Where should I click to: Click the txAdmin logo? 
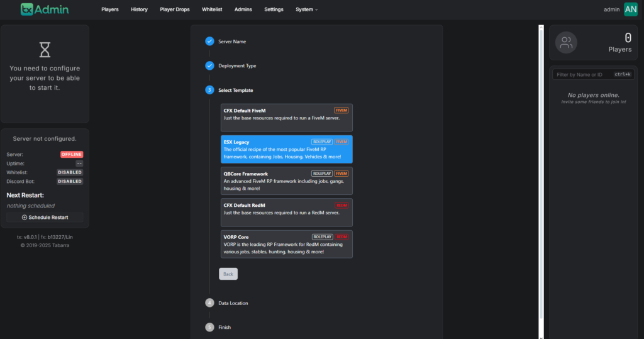click(45, 9)
